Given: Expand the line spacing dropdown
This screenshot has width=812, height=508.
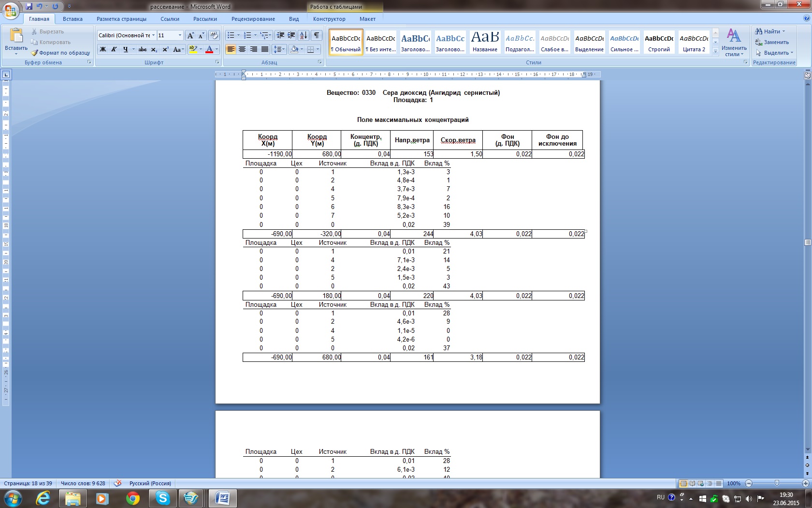Looking at the screenshot, I should pyautogui.click(x=284, y=49).
